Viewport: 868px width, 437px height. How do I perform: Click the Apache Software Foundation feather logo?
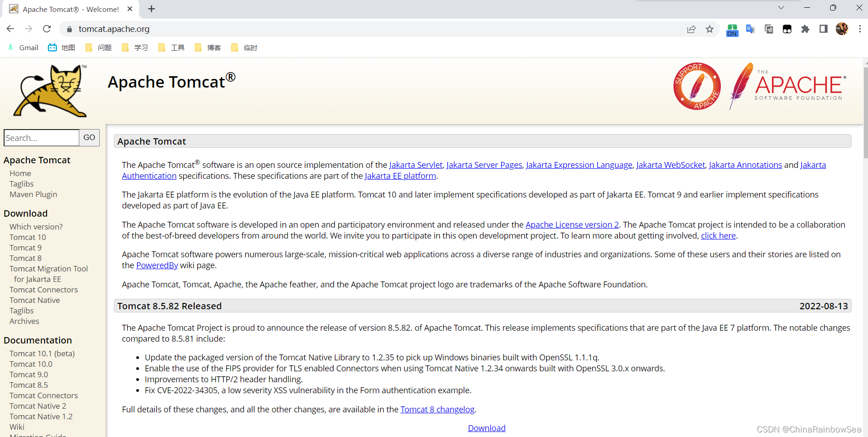point(788,86)
